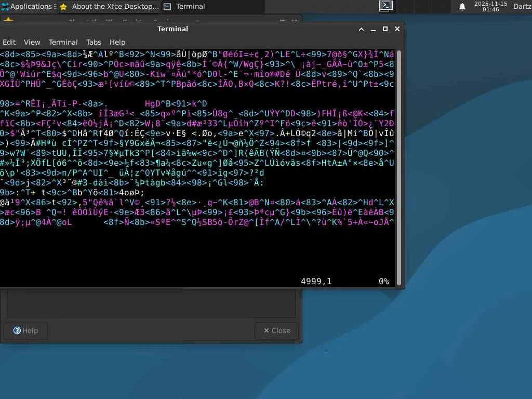
Task: Launch terminal from top panel icon
Action: tap(386, 6)
